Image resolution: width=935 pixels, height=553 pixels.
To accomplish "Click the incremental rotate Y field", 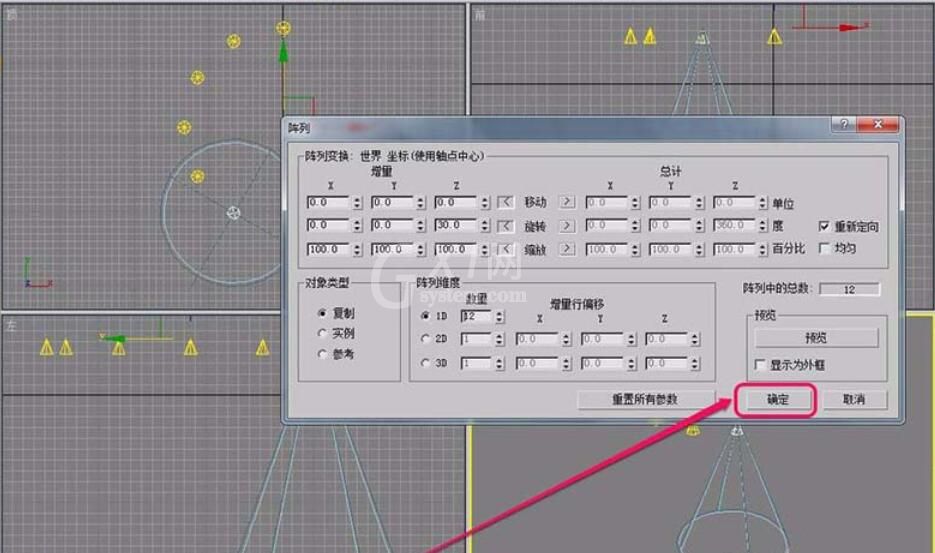I will [392, 225].
